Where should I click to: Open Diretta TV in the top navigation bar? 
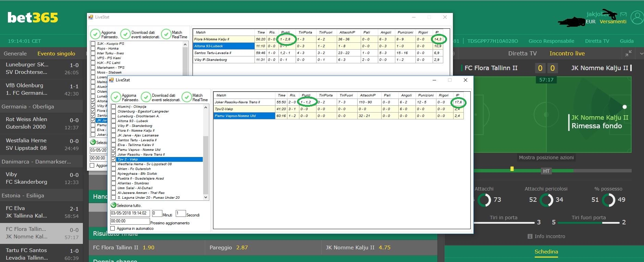[597, 41]
